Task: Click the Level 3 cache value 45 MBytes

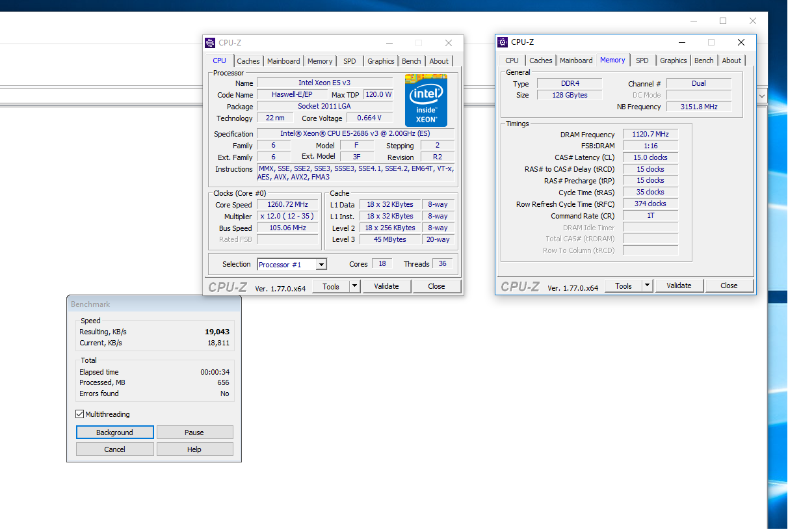Action: tap(389, 240)
